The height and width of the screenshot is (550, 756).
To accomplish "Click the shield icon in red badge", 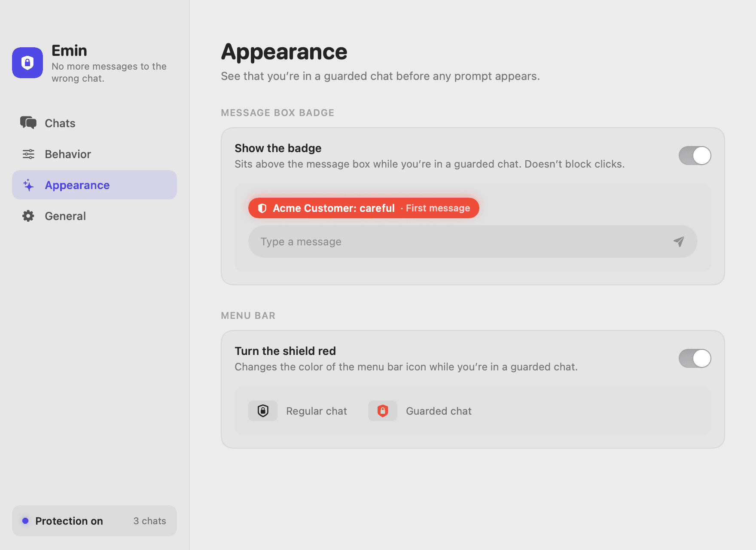I will tap(262, 208).
